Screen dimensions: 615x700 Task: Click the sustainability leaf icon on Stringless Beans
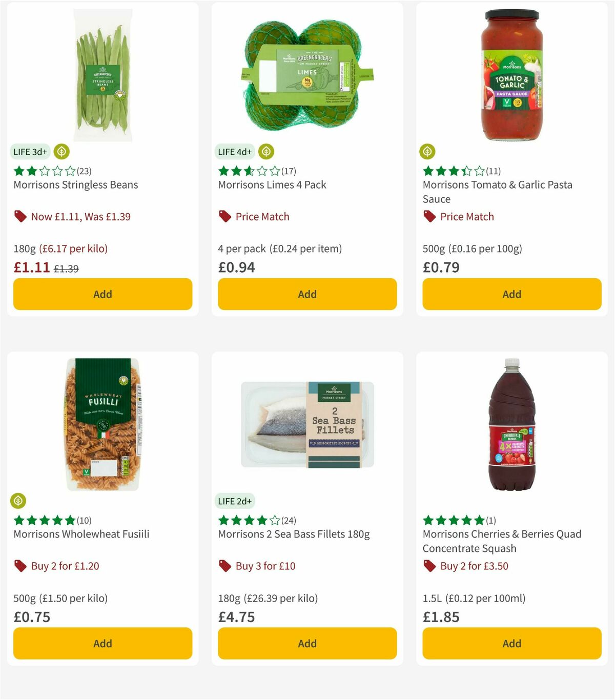coord(61,152)
